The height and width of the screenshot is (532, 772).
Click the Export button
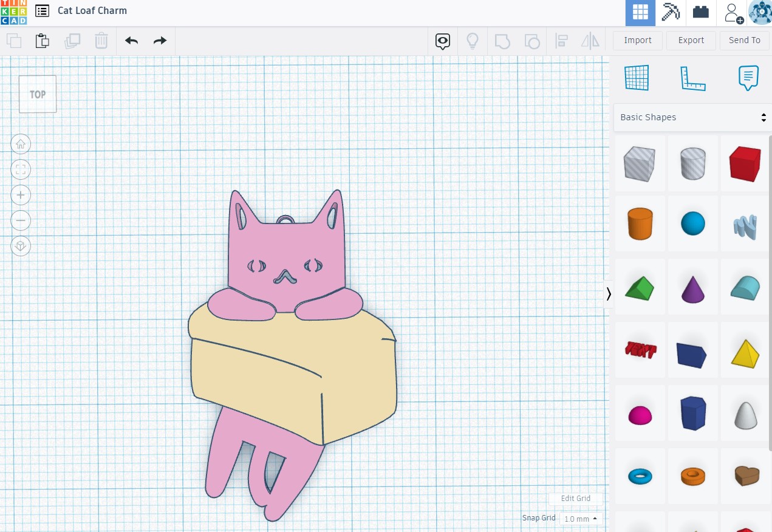[x=691, y=40]
